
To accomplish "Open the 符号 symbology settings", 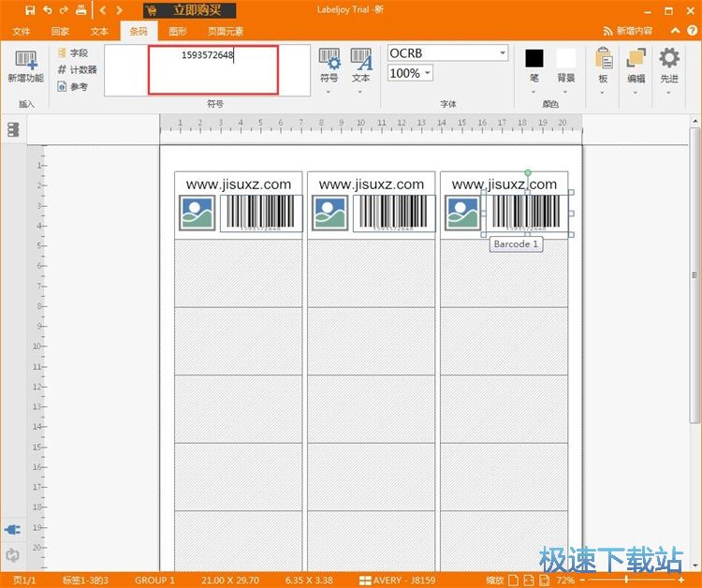I will 329,66.
